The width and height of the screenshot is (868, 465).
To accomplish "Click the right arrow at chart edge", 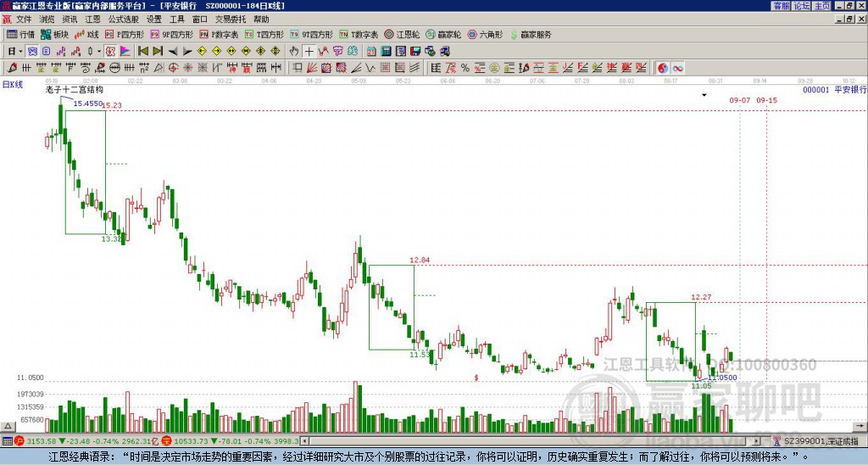I will (x=860, y=426).
